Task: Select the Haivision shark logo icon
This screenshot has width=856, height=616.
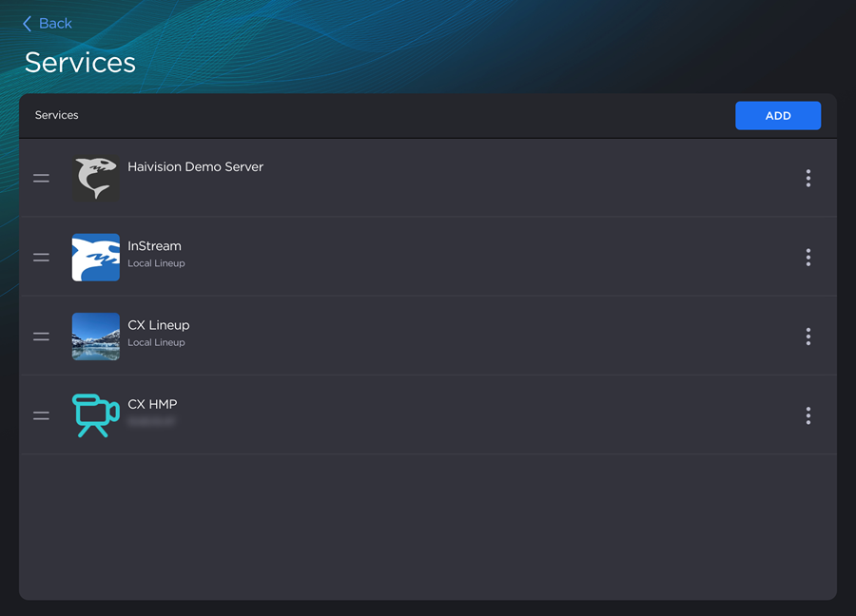Action: pyautogui.click(x=95, y=178)
